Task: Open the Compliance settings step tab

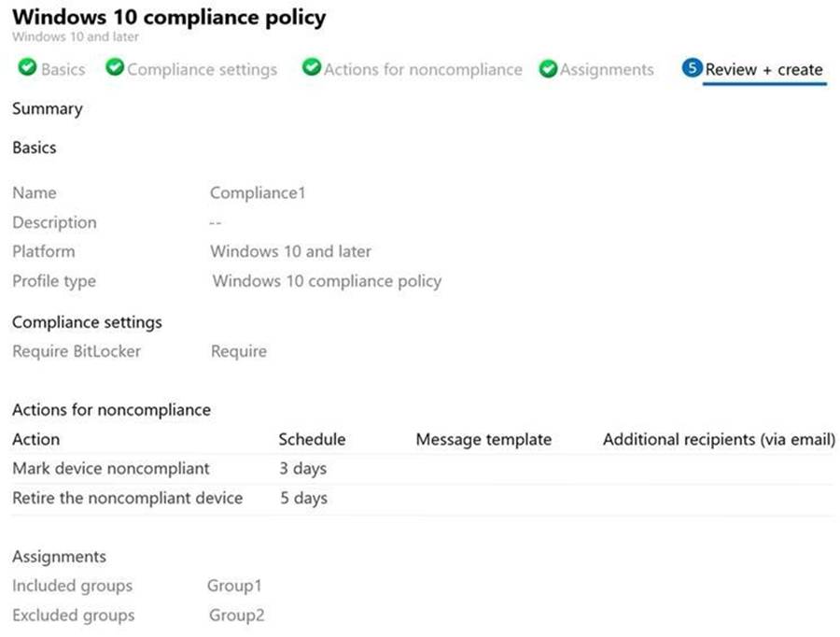Action: click(202, 69)
